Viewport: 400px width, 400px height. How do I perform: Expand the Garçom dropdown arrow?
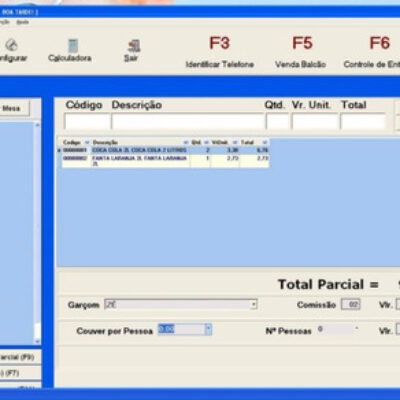point(254,304)
